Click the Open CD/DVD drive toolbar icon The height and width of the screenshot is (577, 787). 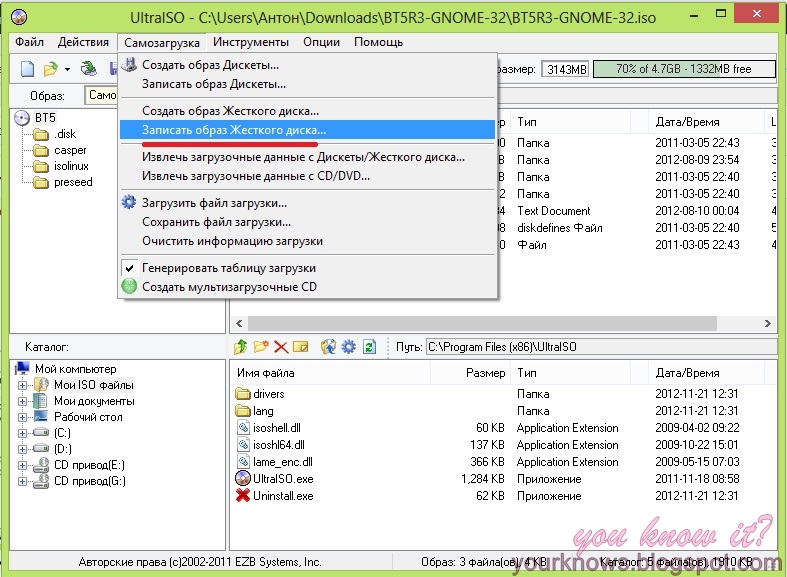pos(89,68)
